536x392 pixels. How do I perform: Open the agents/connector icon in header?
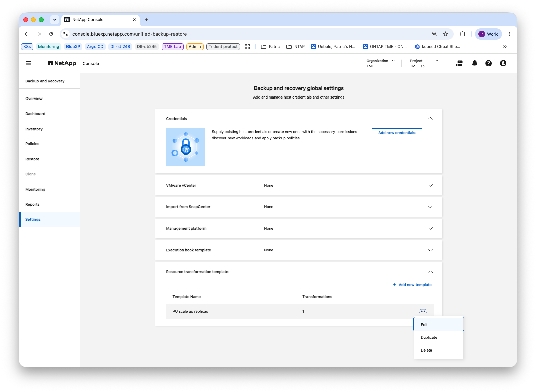click(460, 63)
